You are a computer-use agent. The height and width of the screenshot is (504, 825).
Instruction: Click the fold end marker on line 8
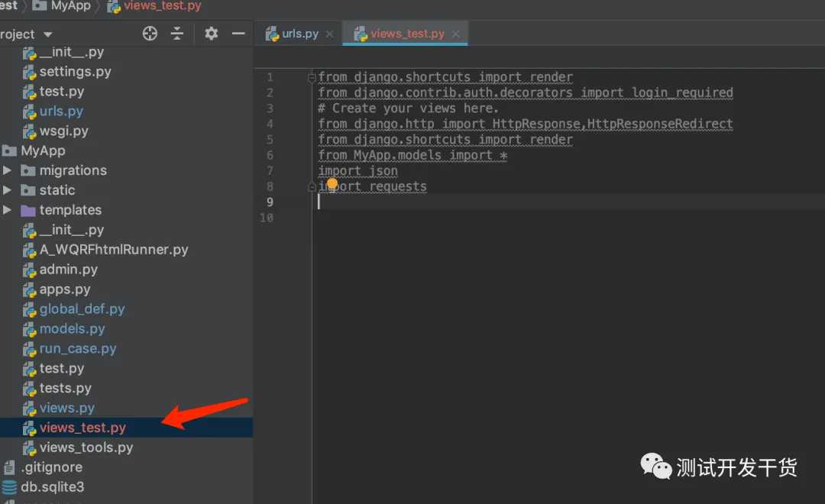(312, 187)
